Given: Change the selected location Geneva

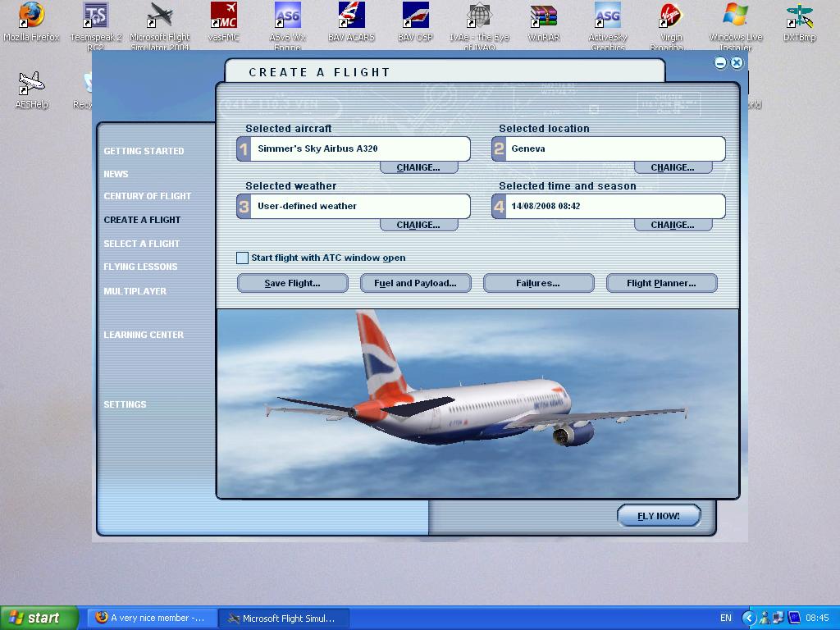Looking at the screenshot, I should [x=673, y=167].
